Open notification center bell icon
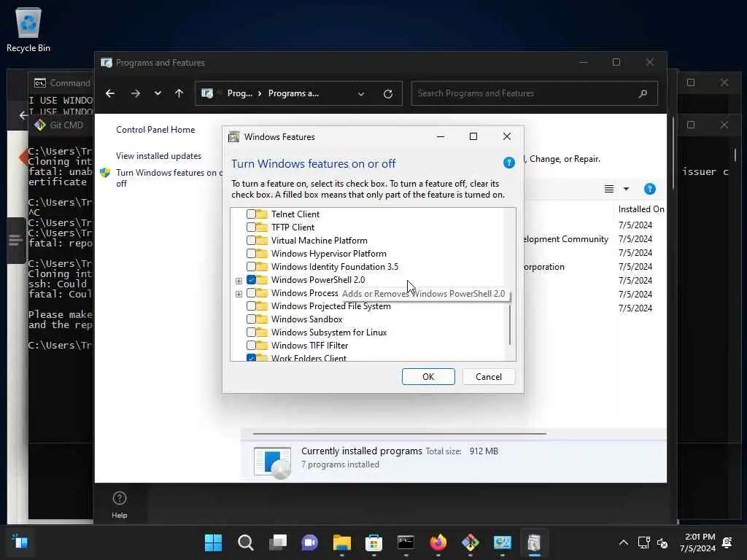The width and height of the screenshot is (747, 560). (x=727, y=542)
